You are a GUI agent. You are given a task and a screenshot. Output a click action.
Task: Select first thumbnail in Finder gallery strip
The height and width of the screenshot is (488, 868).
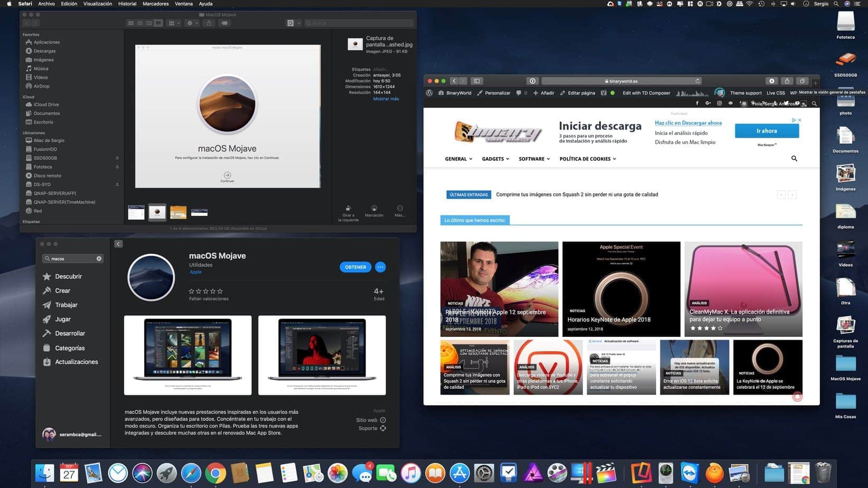coord(136,212)
